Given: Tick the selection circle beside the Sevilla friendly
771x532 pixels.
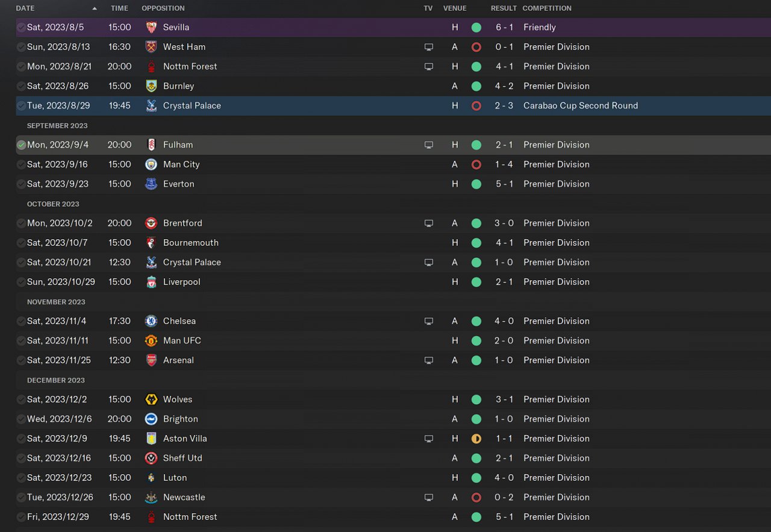Looking at the screenshot, I should pyautogui.click(x=21, y=28).
